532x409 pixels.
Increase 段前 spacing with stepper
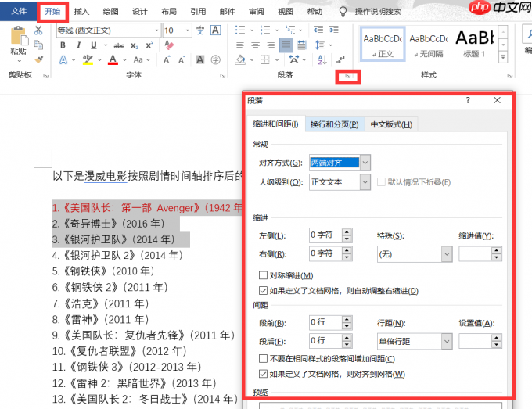coord(347,319)
